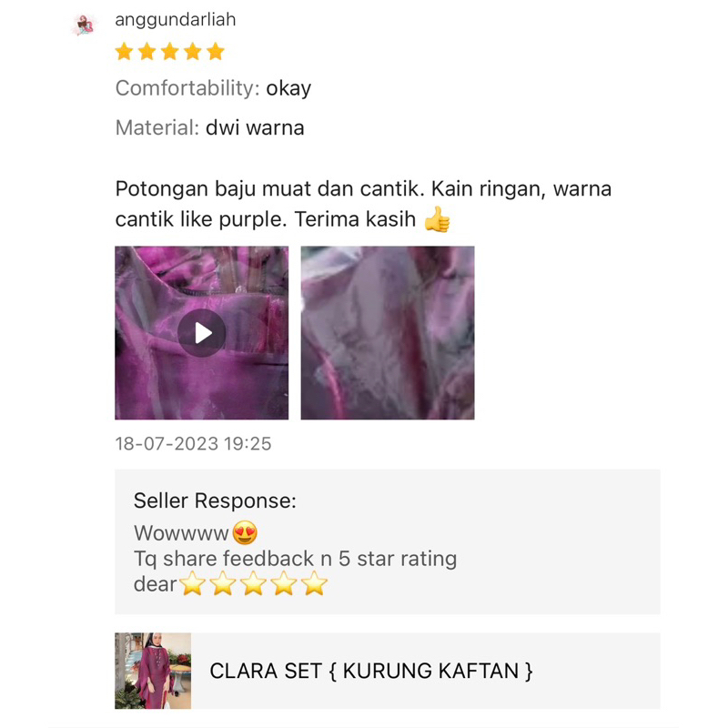Click the 'Potongan baju muat' review text
Viewport: 728px width, 728px height.
pyautogui.click(x=213, y=189)
